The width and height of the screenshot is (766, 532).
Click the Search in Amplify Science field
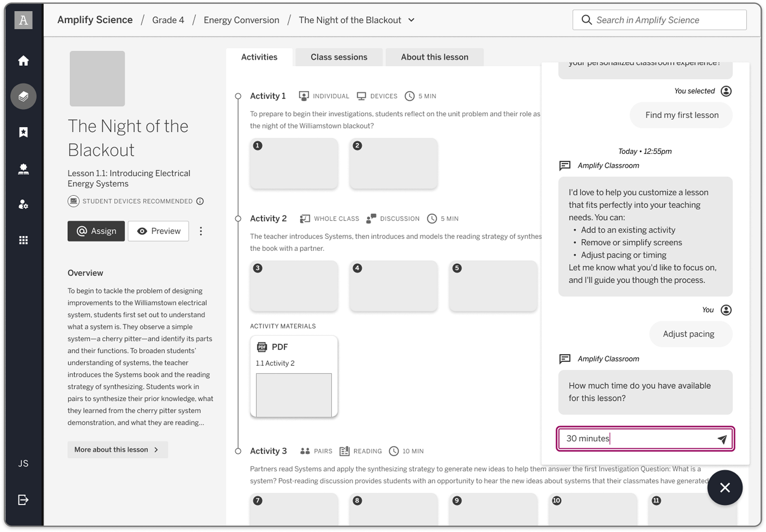[x=659, y=20]
